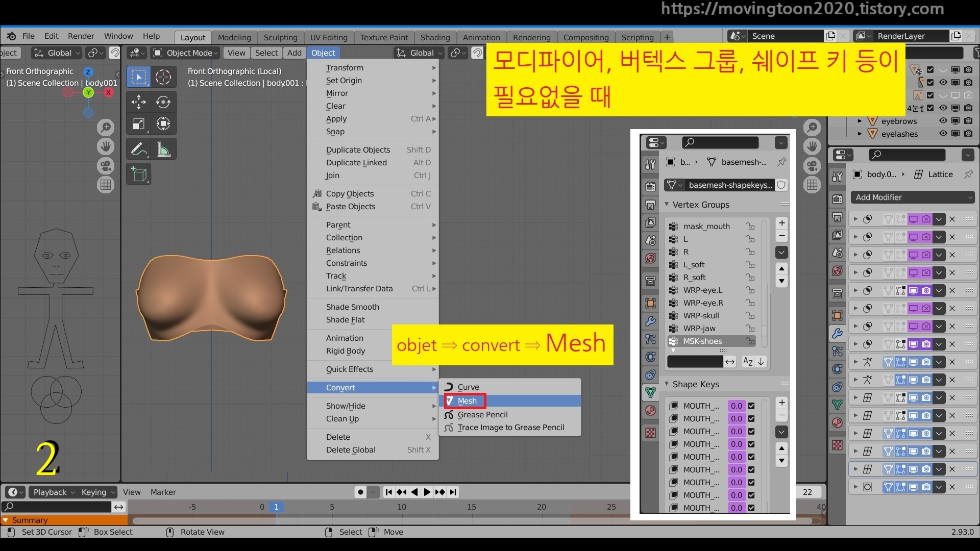
Task: Click the pan hand icon in left viewport
Action: click(106, 146)
